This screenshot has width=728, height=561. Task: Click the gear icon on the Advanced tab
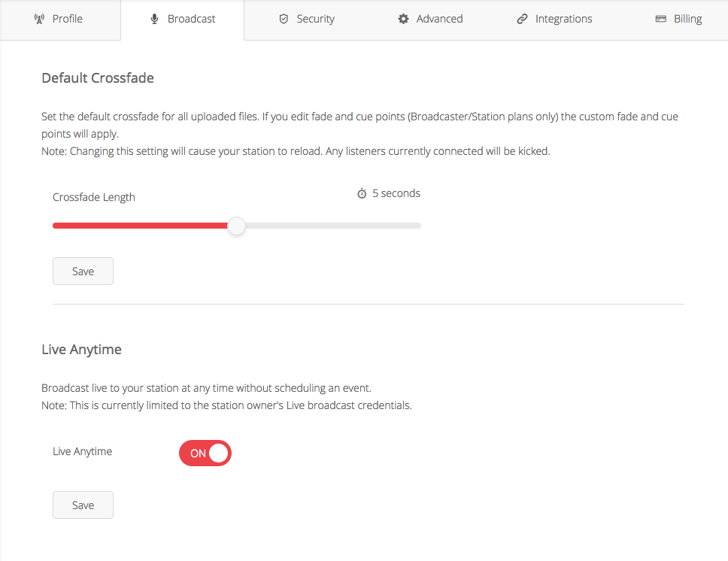click(404, 19)
